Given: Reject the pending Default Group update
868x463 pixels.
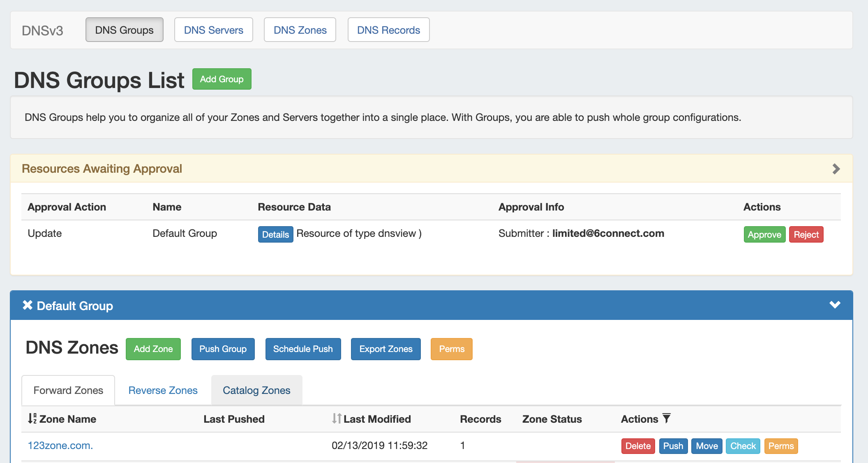Looking at the screenshot, I should [806, 234].
